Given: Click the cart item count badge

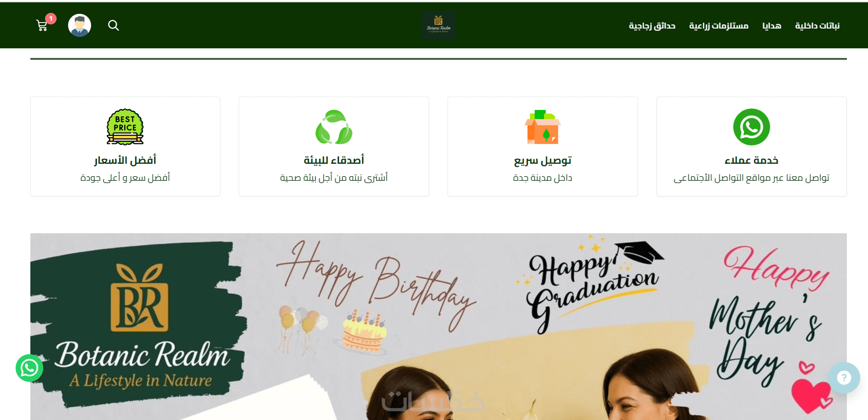Looking at the screenshot, I should tap(51, 18).
